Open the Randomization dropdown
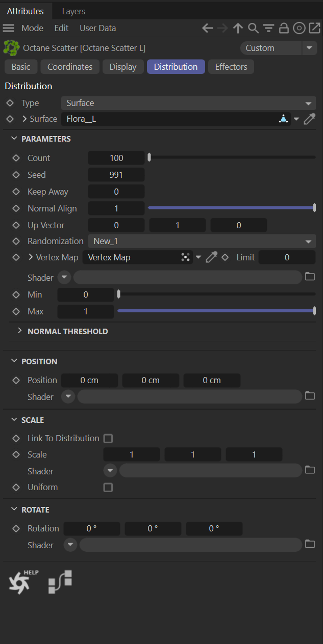Viewport: 323px width, 644px height. click(x=202, y=241)
